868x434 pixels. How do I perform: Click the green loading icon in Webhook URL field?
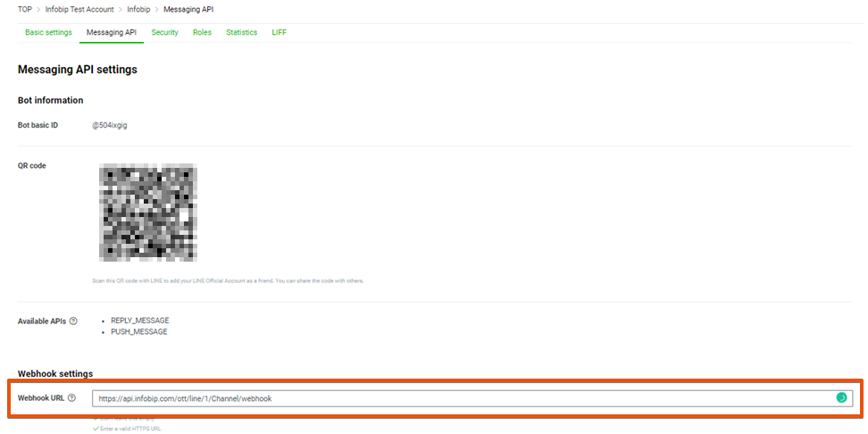(x=841, y=398)
